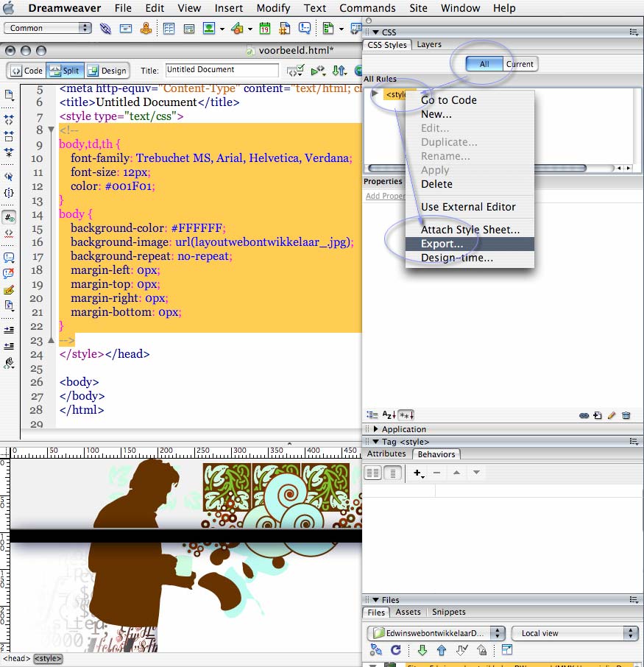Select Go to Code in context menu
Viewport: 644px width, 667px height.
(470, 100)
